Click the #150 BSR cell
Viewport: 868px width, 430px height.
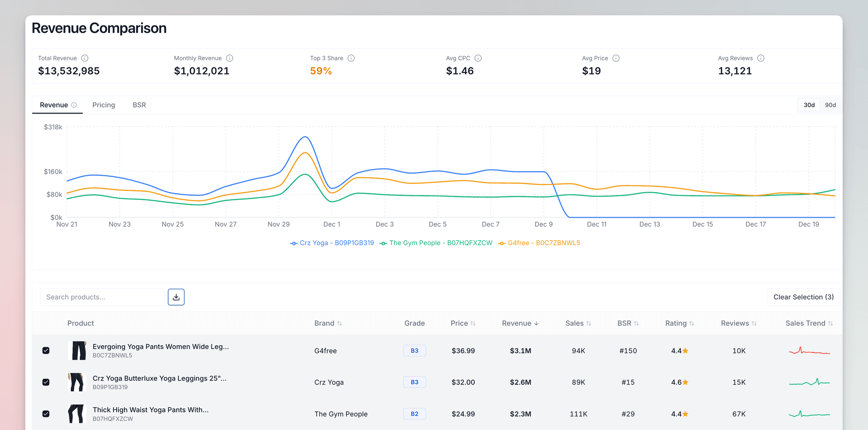pos(628,351)
